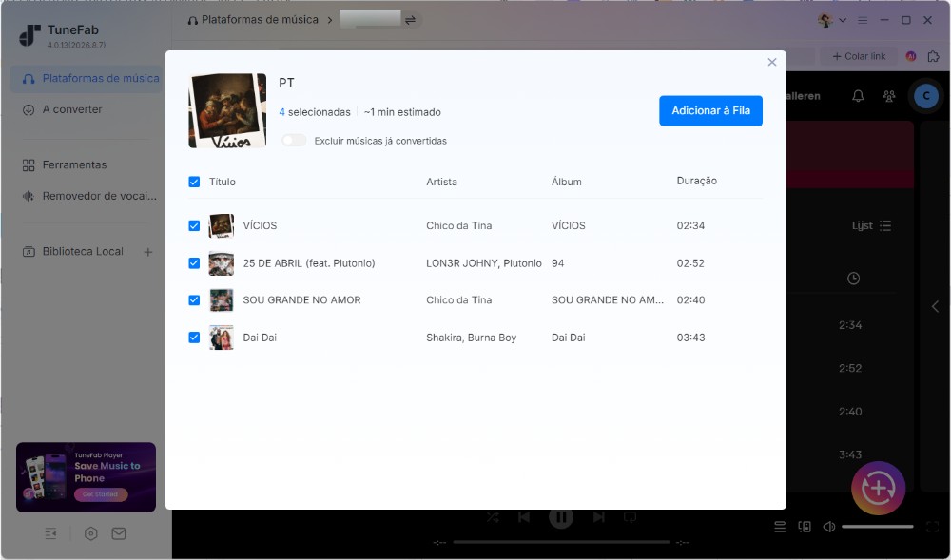The height and width of the screenshot is (560, 951).
Task: Click the switch platform arrows icon
Action: coord(411,20)
